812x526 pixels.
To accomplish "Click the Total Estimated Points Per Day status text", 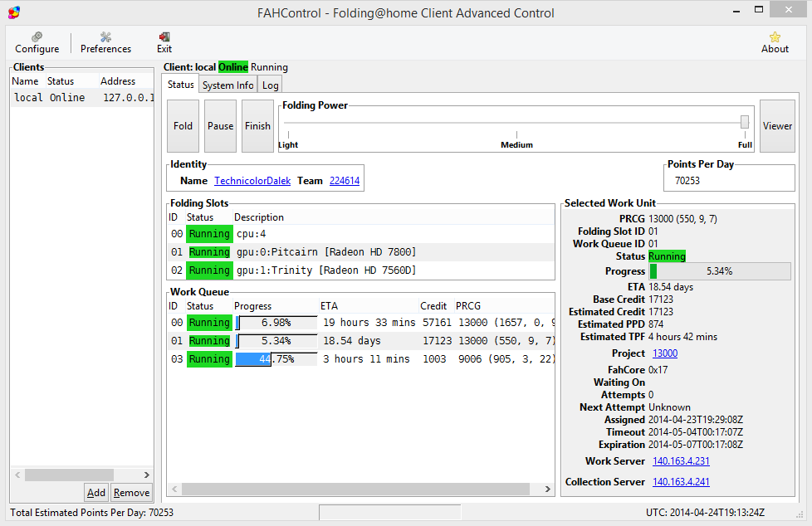I will (91, 513).
